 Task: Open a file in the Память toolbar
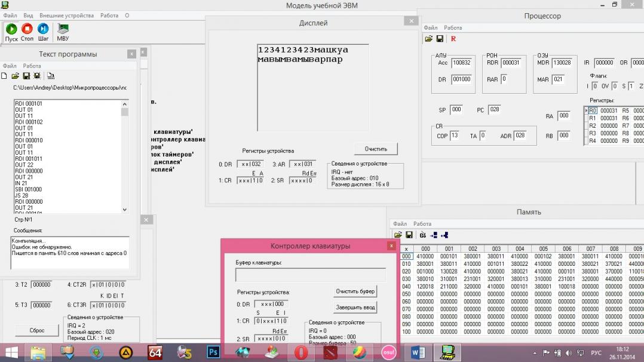[x=398, y=235]
